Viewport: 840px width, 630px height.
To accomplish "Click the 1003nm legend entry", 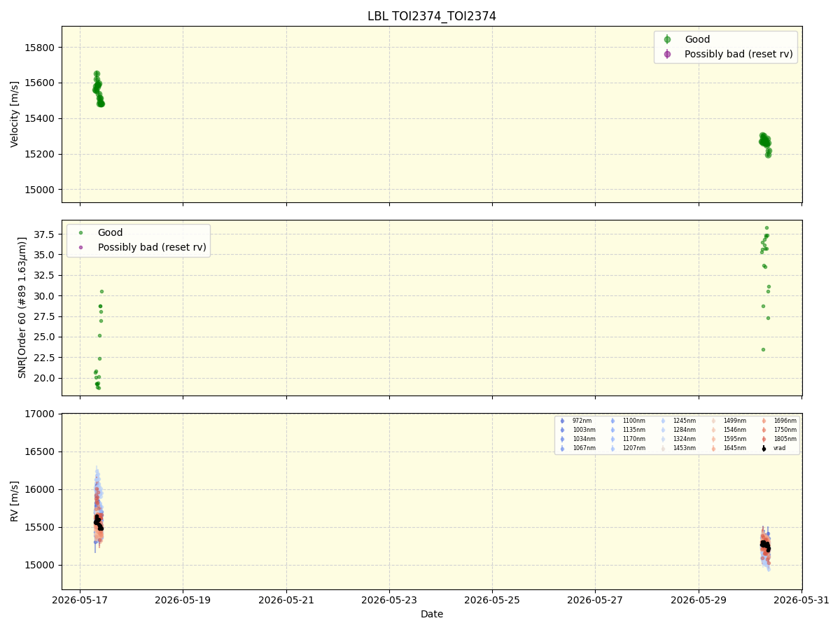I will [x=584, y=430].
